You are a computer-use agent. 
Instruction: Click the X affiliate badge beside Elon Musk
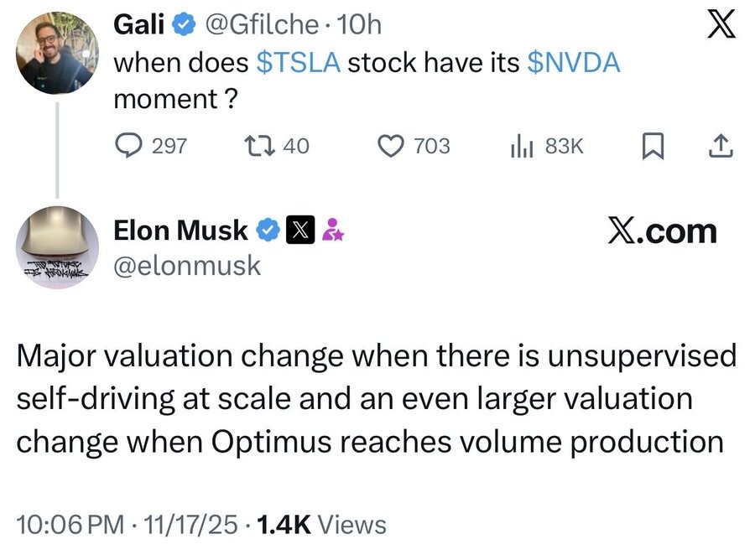coord(299,229)
